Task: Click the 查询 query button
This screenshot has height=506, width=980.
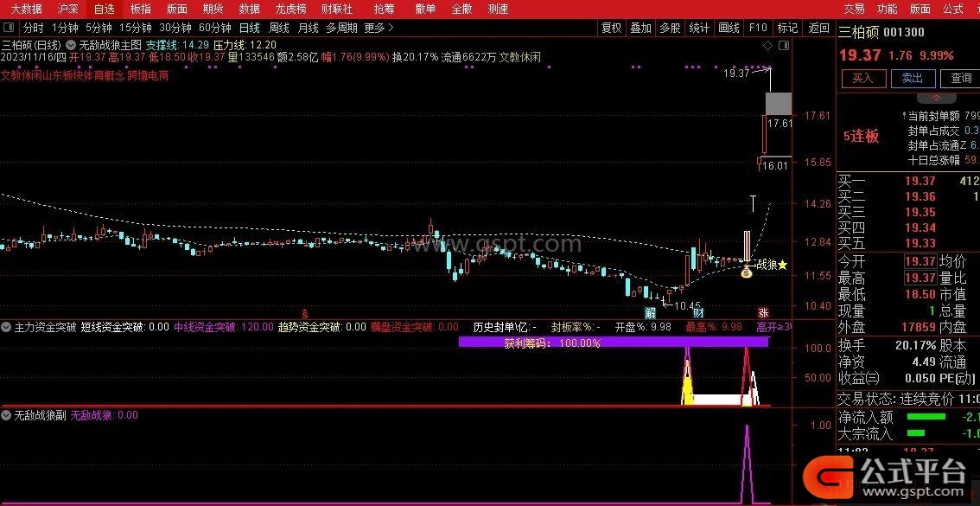Action: point(961,78)
